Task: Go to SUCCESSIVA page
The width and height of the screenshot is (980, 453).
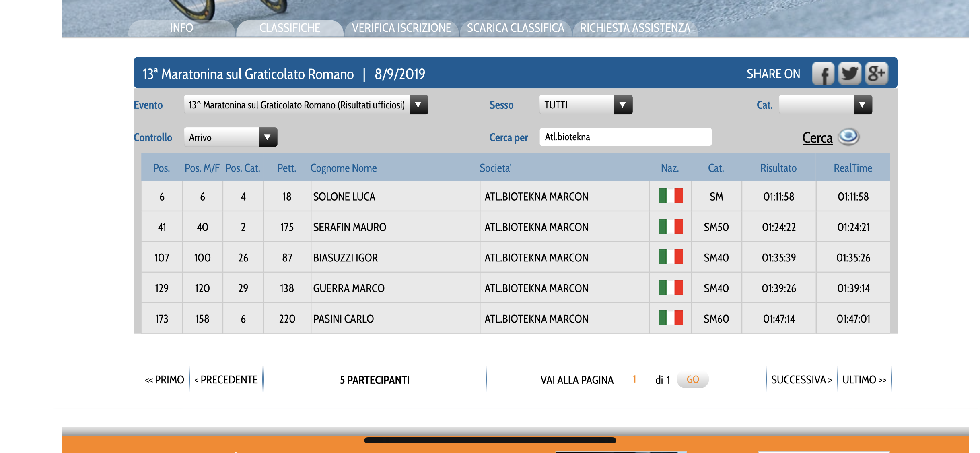Action: (801, 380)
